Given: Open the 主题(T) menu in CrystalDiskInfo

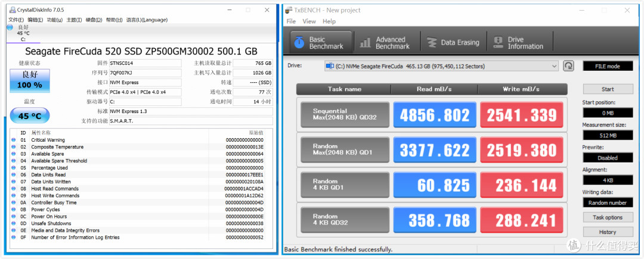Looking at the screenshot, I should 74,20.
